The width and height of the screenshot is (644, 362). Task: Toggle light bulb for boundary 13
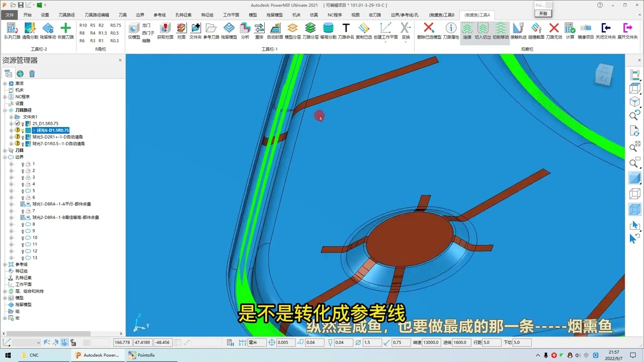click(x=23, y=257)
